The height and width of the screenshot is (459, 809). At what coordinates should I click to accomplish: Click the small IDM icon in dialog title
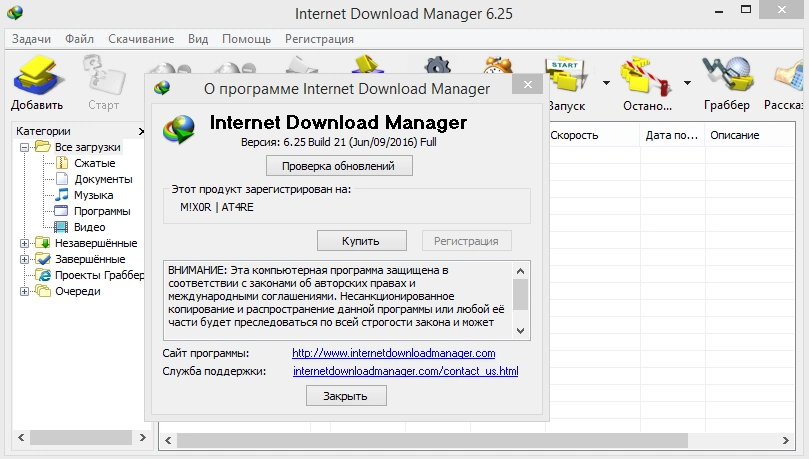pyautogui.click(x=162, y=88)
